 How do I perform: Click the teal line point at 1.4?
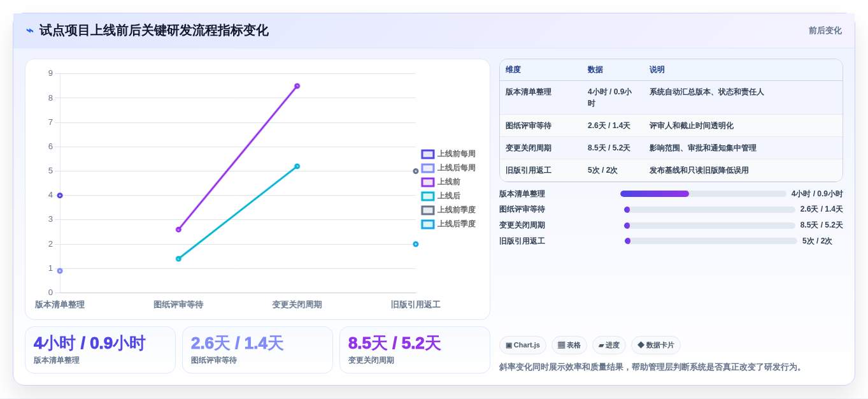pos(178,259)
